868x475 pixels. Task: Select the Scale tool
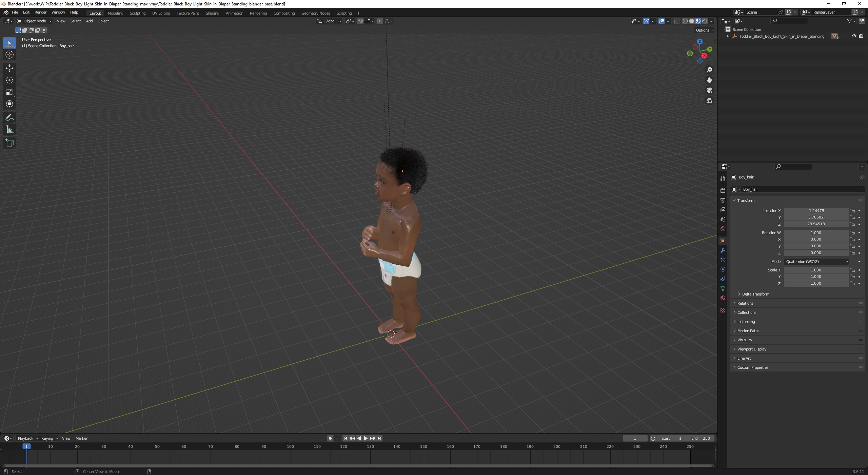[x=9, y=92]
